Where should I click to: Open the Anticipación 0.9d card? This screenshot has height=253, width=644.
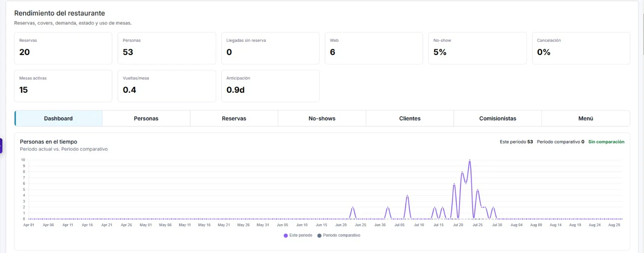click(270, 86)
